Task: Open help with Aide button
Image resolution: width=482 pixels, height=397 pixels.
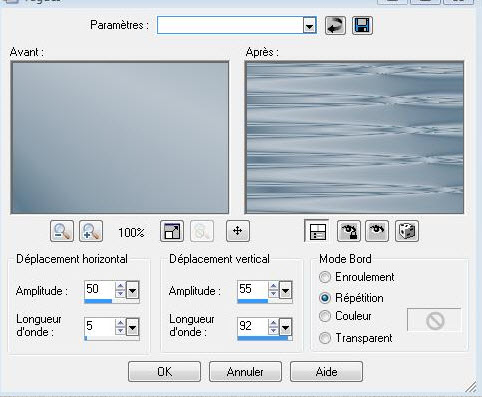Action: pyautogui.click(x=326, y=372)
